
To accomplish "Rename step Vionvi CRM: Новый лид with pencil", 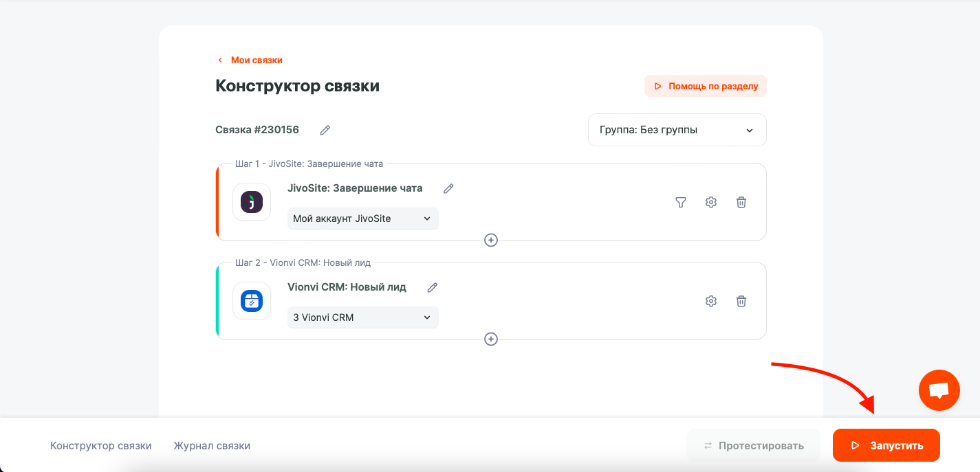I will (432, 287).
